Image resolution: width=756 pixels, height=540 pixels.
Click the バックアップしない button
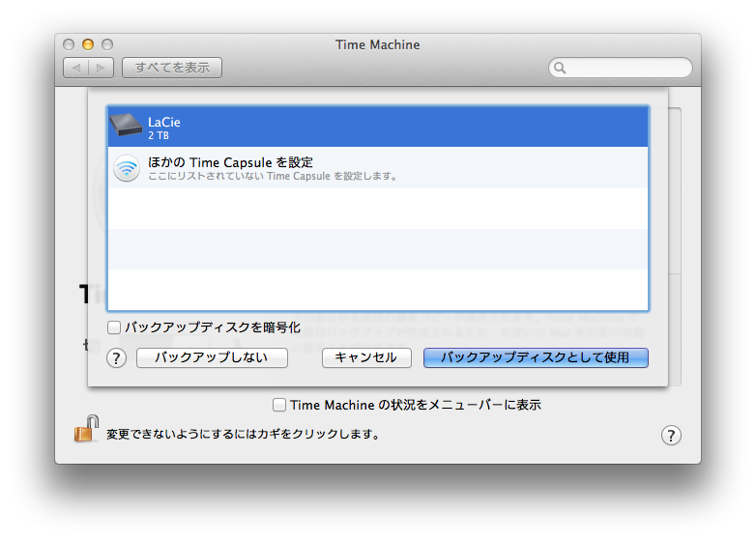pyautogui.click(x=212, y=358)
